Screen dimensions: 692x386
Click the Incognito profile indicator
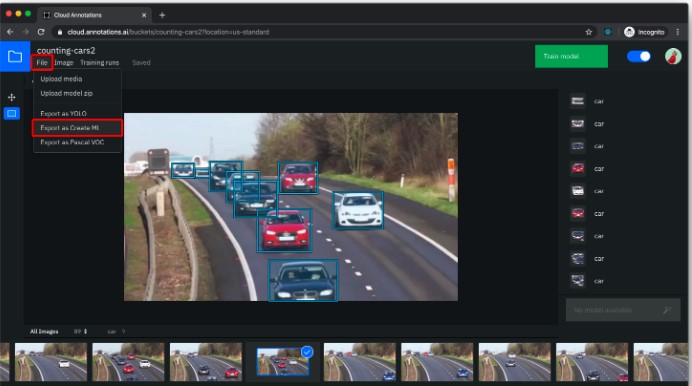point(644,32)
